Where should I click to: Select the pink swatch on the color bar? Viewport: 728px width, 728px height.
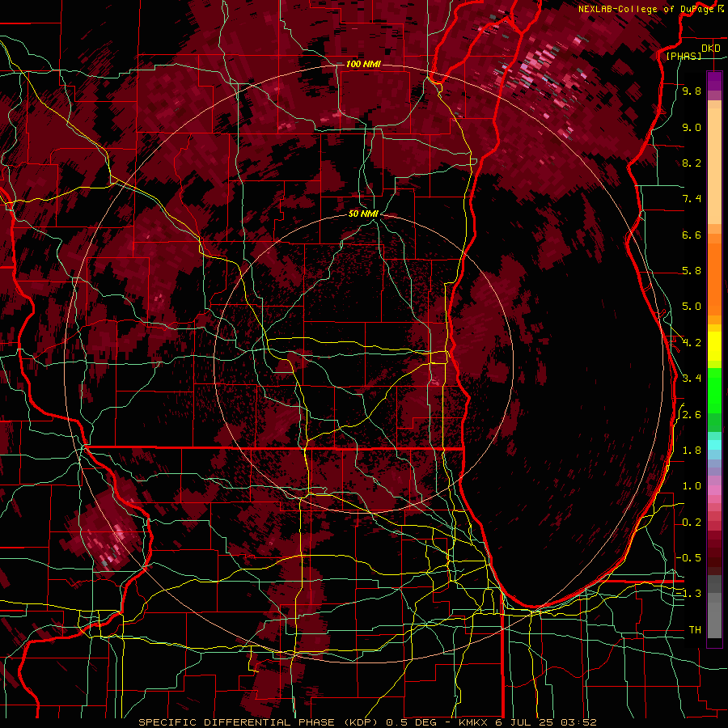[x=714, y=490]
